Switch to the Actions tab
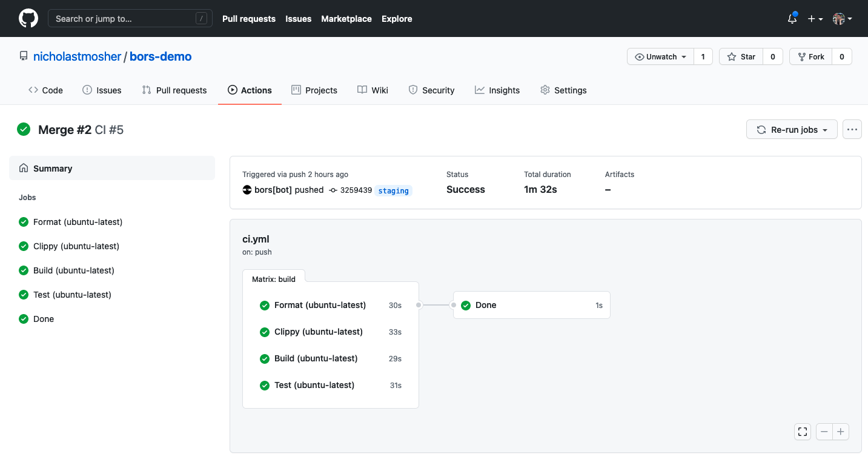 click(250, 90)
